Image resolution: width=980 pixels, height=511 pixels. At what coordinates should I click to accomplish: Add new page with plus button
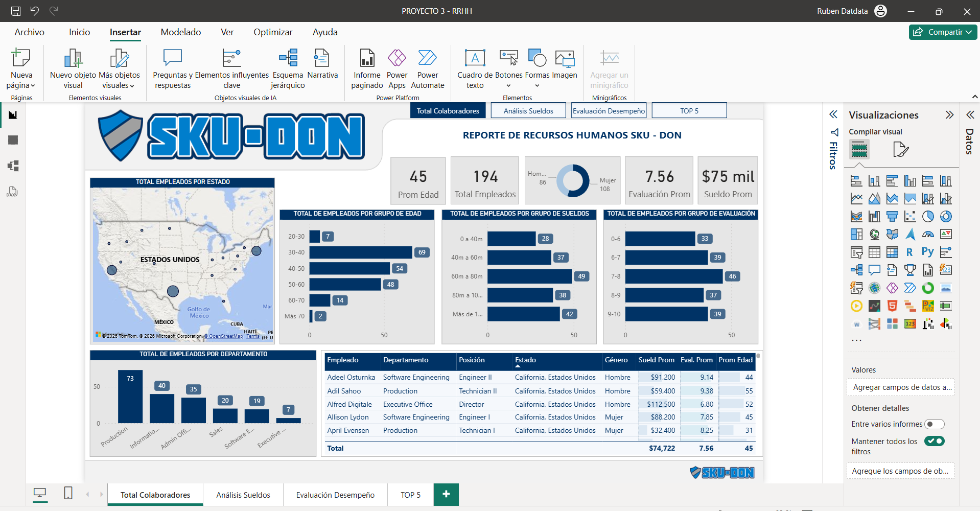click(446, 494)
